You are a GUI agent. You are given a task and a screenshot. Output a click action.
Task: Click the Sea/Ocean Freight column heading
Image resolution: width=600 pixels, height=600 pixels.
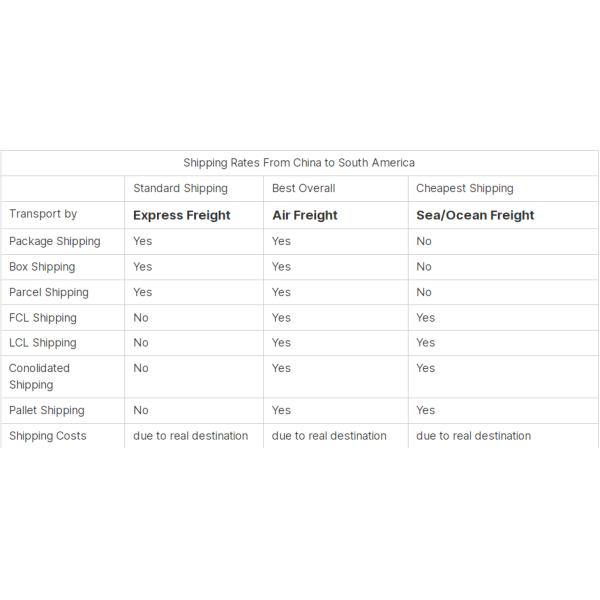pos(475,215)
